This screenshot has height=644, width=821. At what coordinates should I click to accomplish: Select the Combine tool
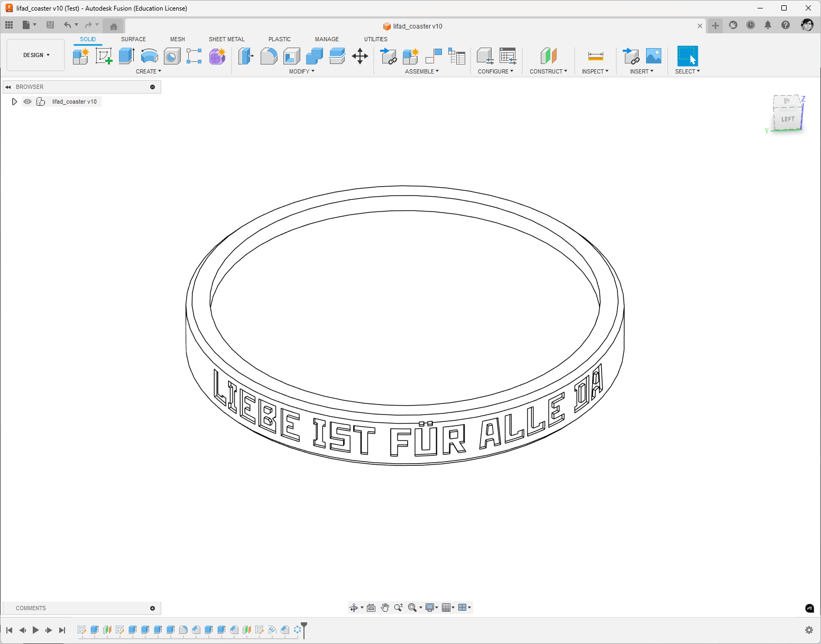(314, 56)
